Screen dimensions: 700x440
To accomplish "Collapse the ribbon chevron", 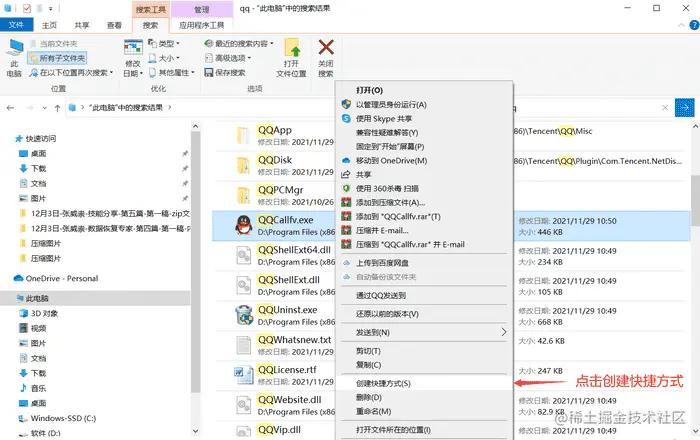I will tap(681, 25).
